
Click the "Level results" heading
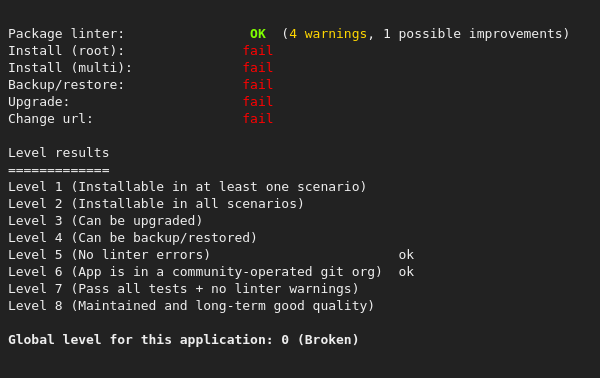point(59,153)
